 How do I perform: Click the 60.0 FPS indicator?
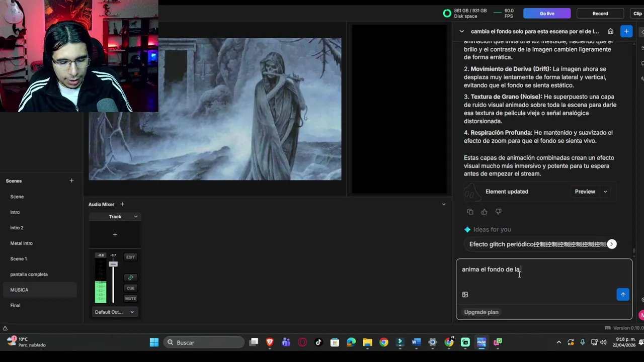point(504,14)
